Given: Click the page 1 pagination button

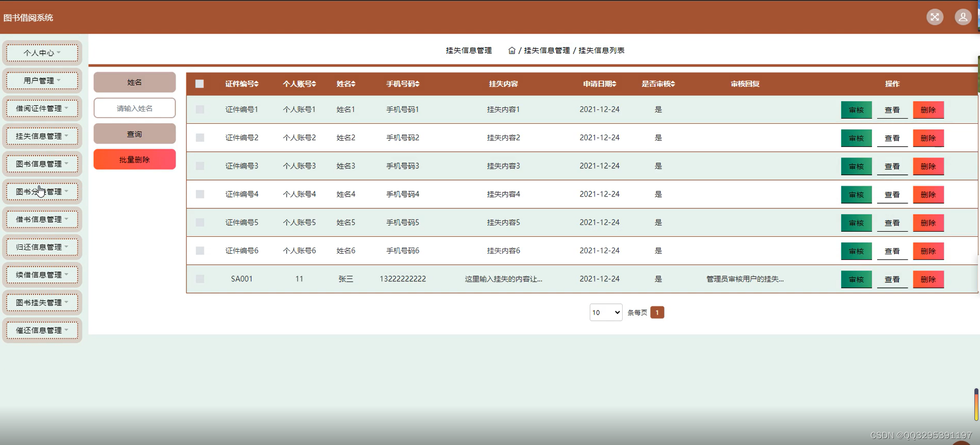Looking at the screenshot, I should click(x=657, y=313).
